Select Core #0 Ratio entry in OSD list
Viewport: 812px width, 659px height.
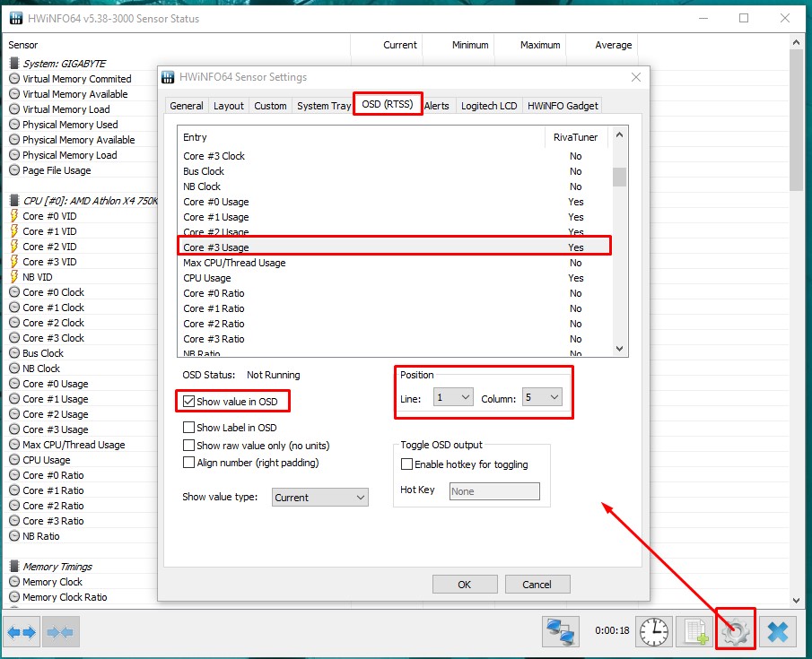(x=395, y=293)
